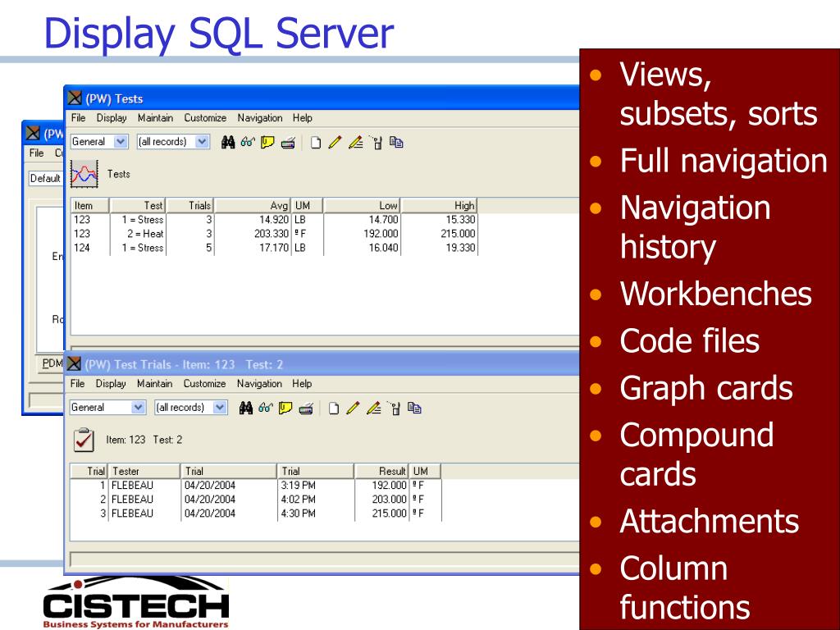Click the trash bin delete icon in Tests window
The height and width of the screenshot is (630, 840).
pyautogui.click(x=377, y=143)
